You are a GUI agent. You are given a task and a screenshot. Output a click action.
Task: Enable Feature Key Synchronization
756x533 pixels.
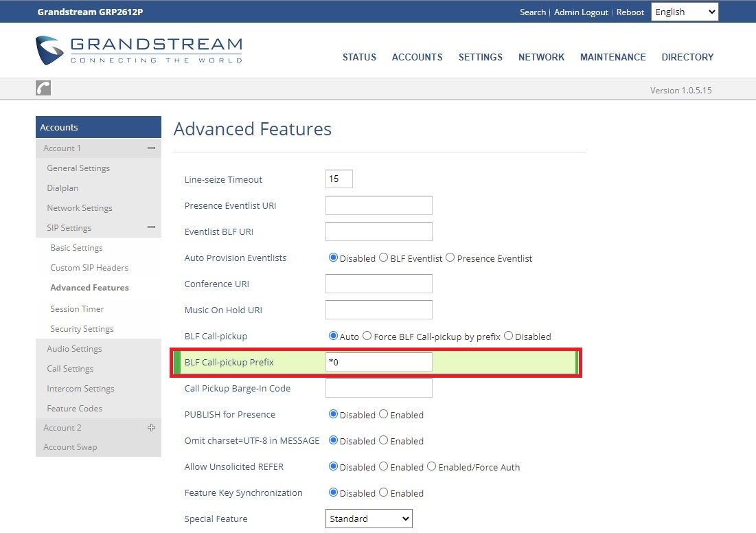384,493
